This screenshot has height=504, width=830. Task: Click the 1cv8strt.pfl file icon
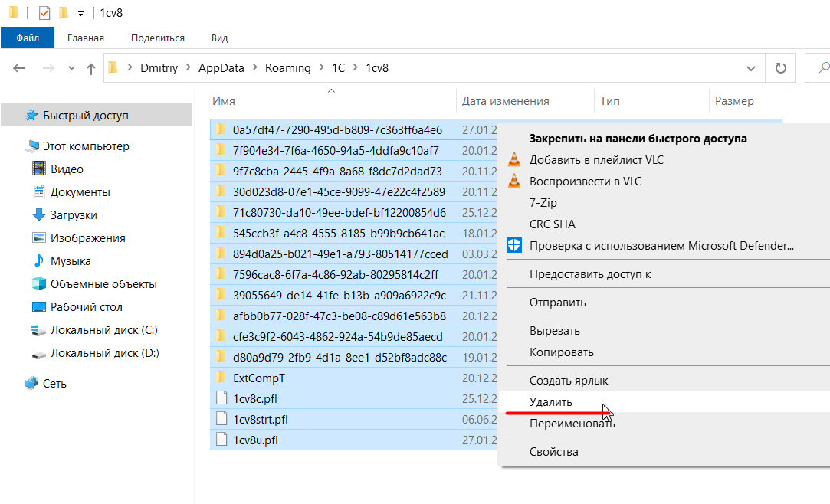[x=221, y=419]
